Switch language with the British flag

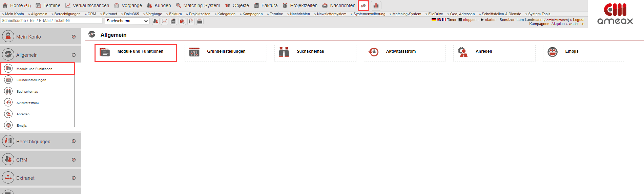pyautogui.click(x=439, y=20)
